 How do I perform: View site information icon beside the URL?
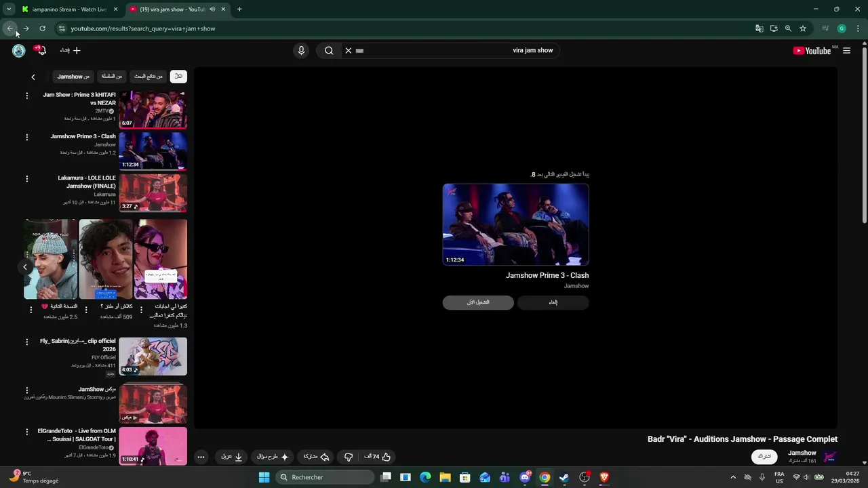(x=62, y=28)
